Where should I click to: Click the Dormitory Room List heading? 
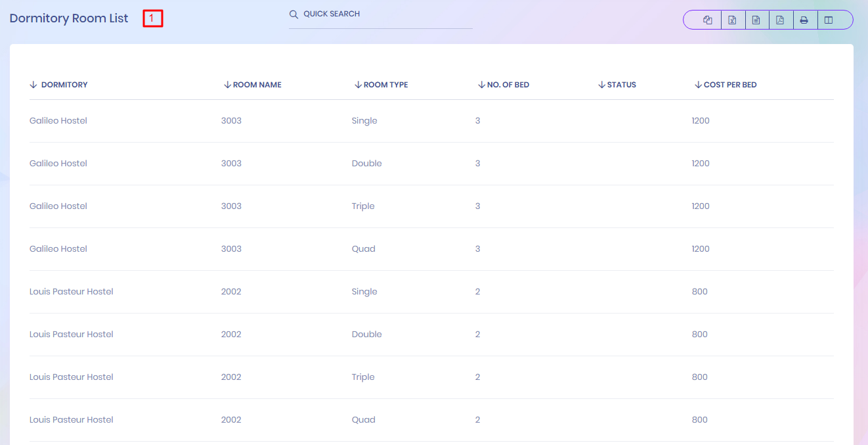pos(69,18)
